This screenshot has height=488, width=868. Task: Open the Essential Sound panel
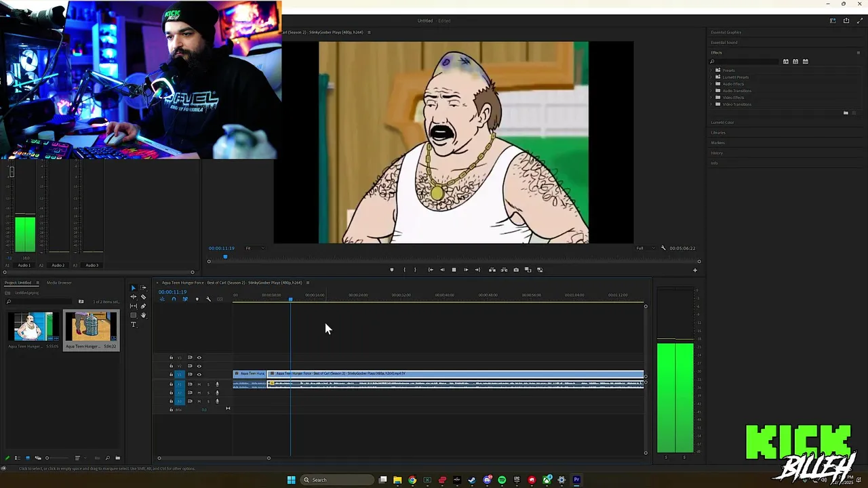(724, 43)
